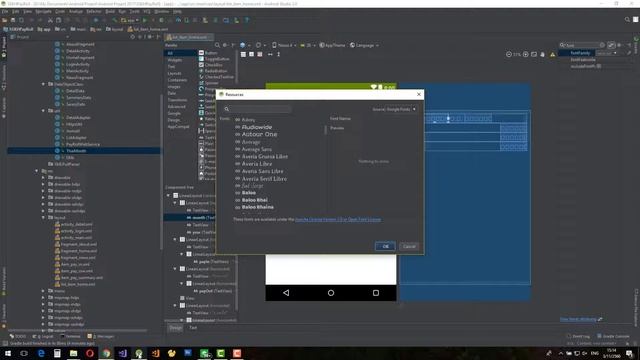Open the device Nexus 4 dropdown
Viewport: 640px width, 360px height.
(284, 45)
